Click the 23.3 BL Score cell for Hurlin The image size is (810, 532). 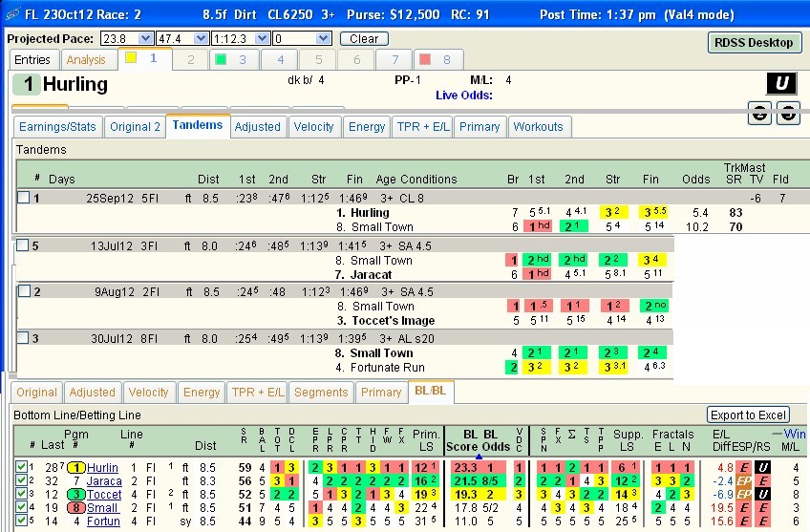click(465, 468)
